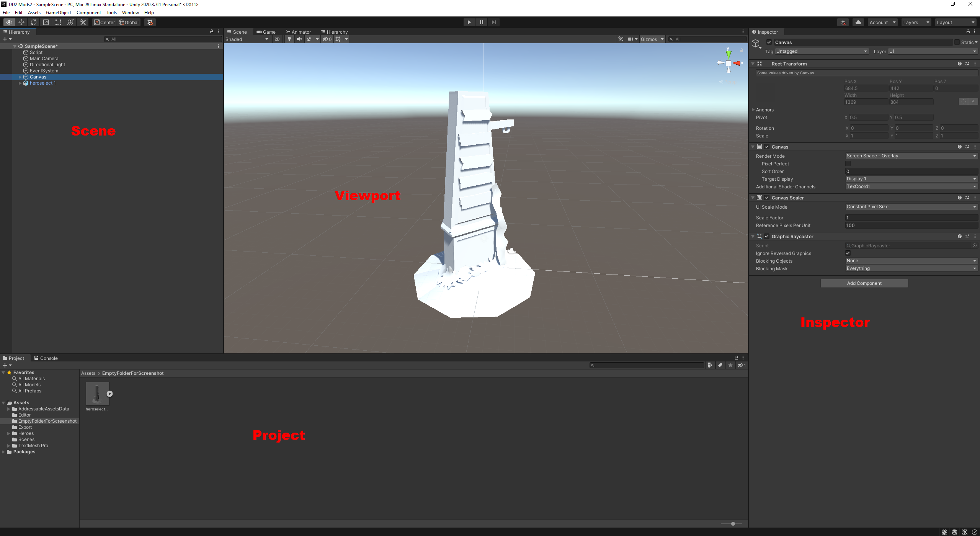Enable the Pixel Perfect checkbox
Image resolution: width=980 pixels, height=536 pixels.
tap(848, 163)
